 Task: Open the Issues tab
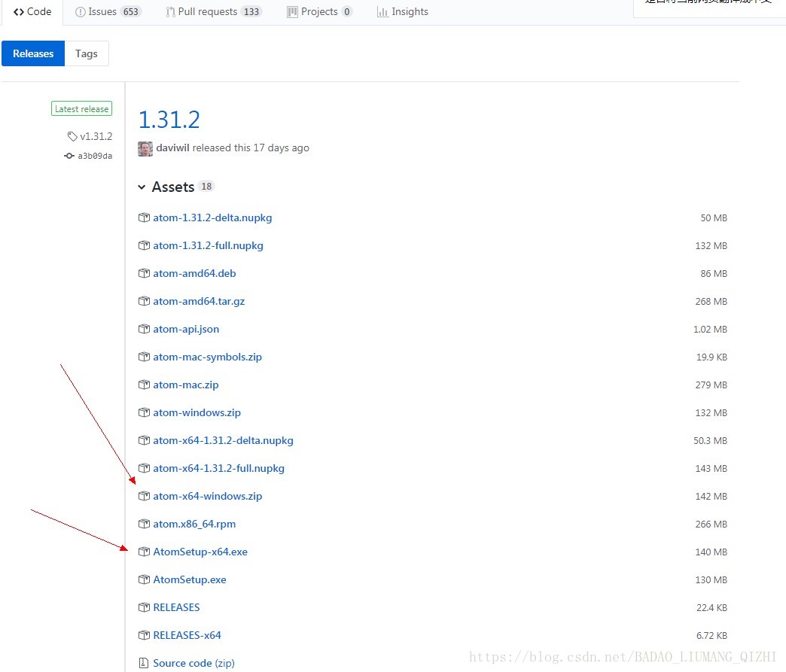tap(108, 11)
